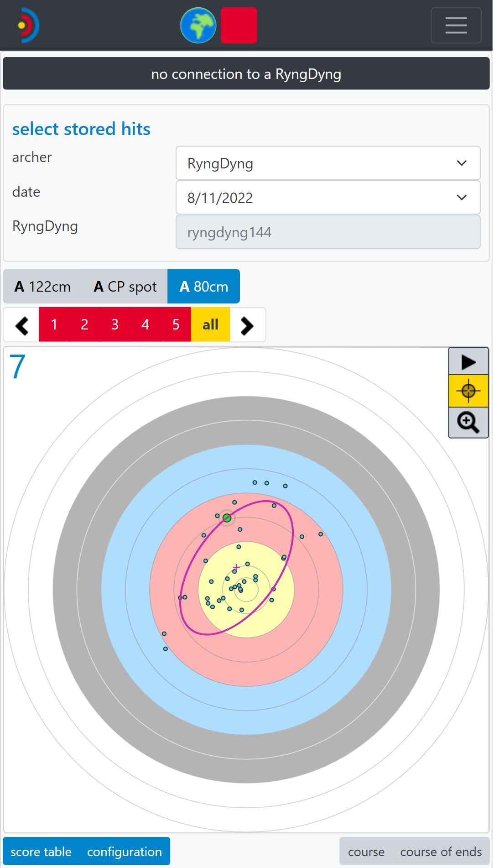
Task: Click the red square status indicator
Action: coord(239,26)
